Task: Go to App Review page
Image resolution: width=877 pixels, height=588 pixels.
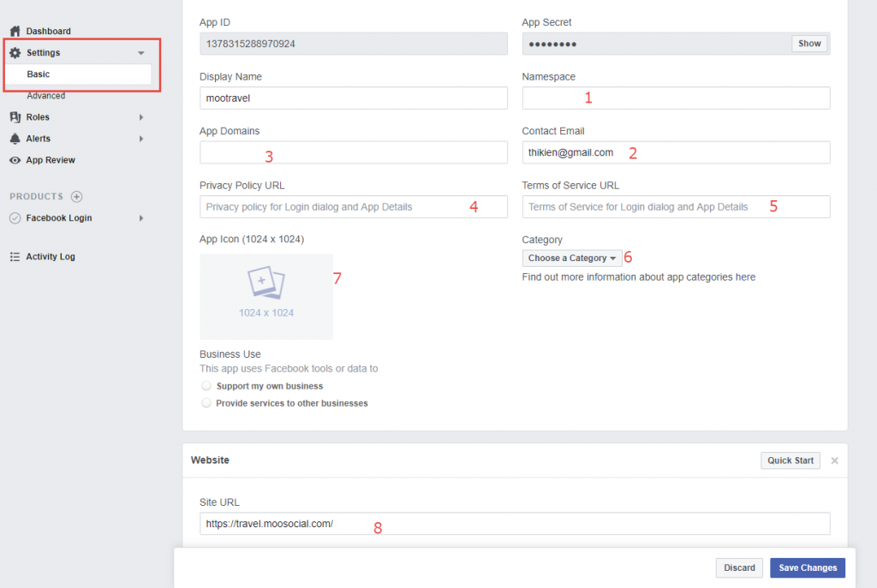Action: (51, 160)
